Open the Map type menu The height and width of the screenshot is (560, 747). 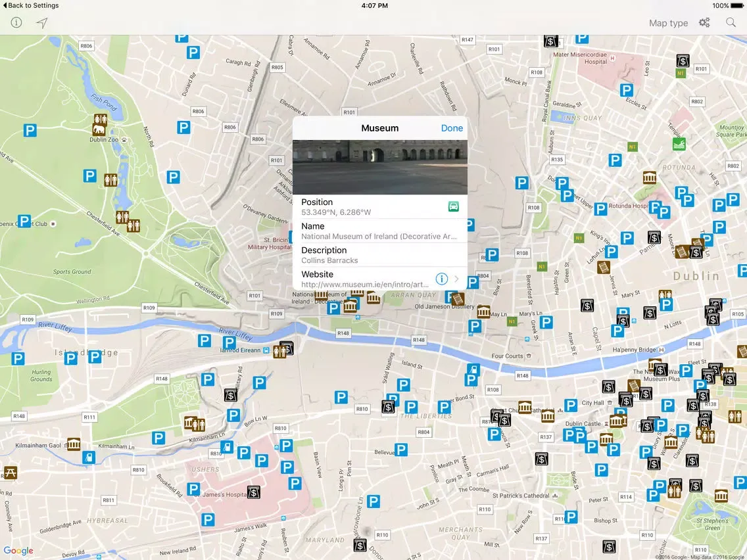pos(668,23)
